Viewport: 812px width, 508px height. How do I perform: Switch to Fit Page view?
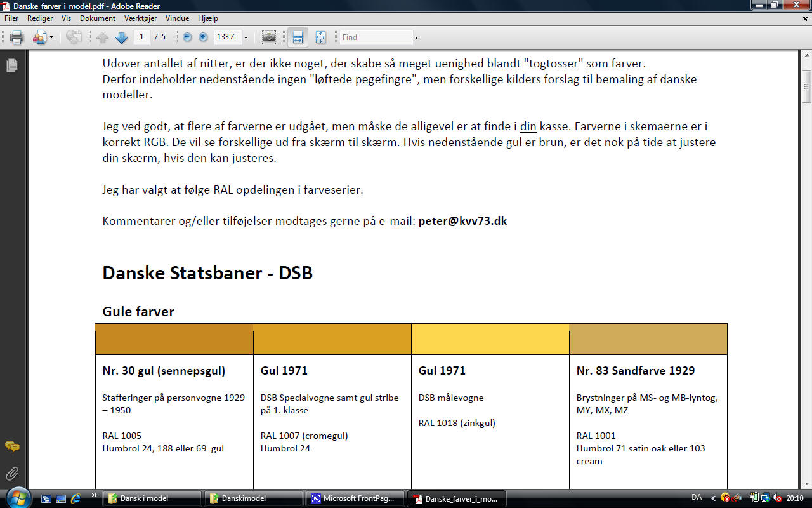point(320,37)
